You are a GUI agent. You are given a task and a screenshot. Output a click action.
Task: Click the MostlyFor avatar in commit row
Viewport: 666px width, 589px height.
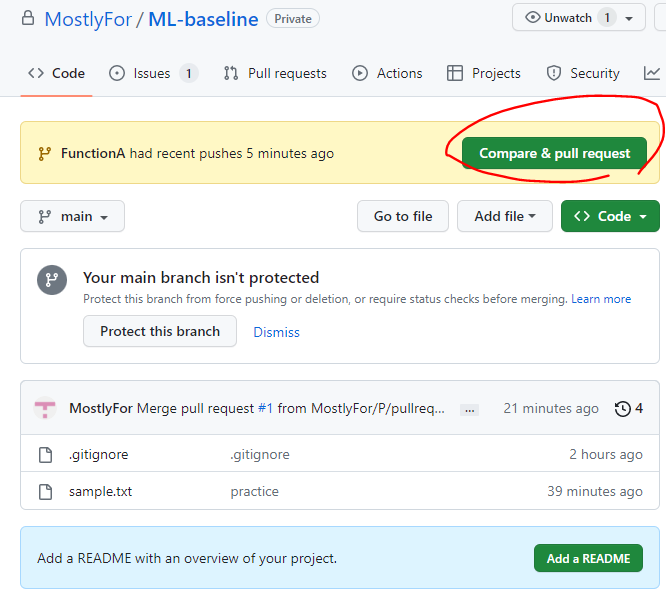(x=45, y=408)
